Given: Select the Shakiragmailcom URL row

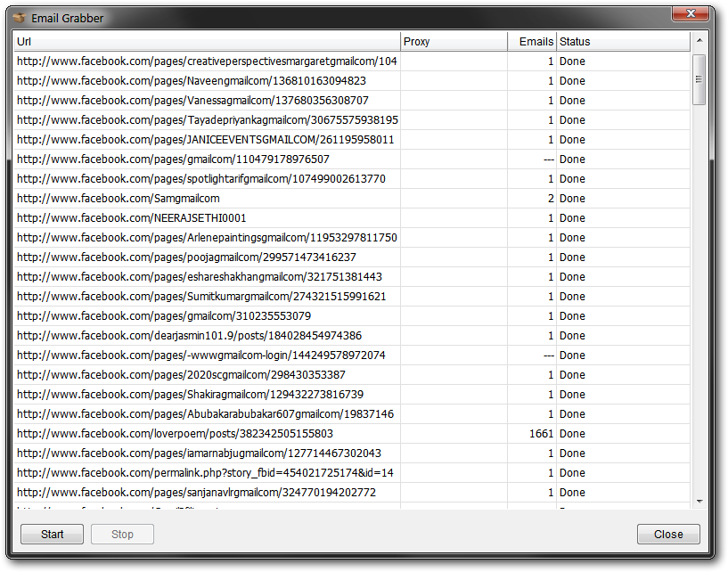Looking at the screenshot, I should (x=352, y=394).
